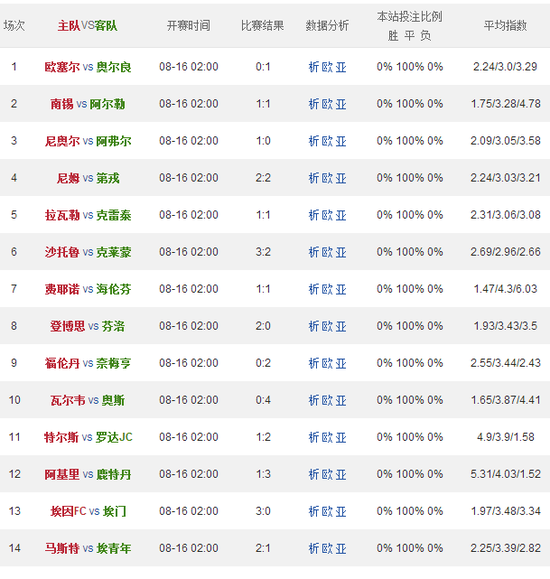This screenshot has height=579, width=550.
Task: Select home team 福伦丹
Action: (x=62, y=363)
